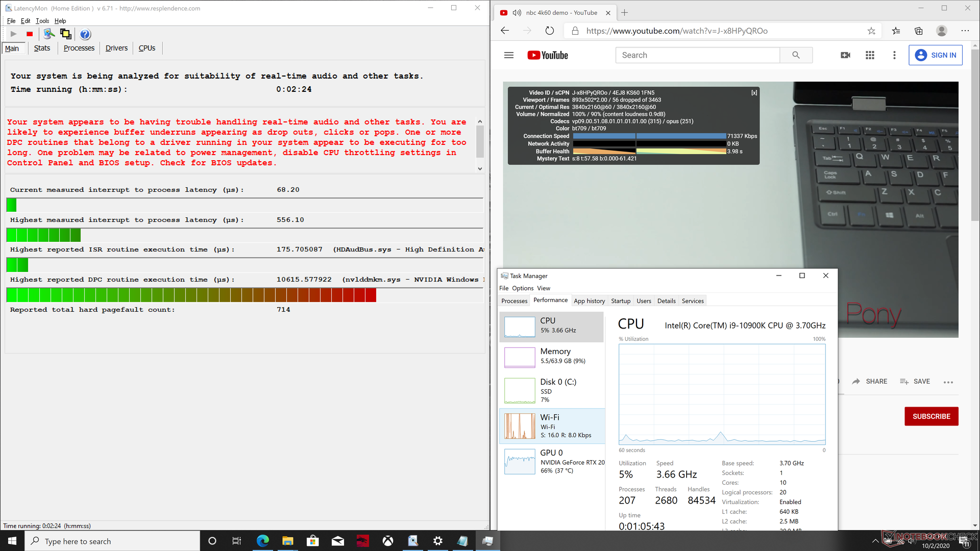Expand the more actions ellipsis beside SAVE

tap(948, 382)
